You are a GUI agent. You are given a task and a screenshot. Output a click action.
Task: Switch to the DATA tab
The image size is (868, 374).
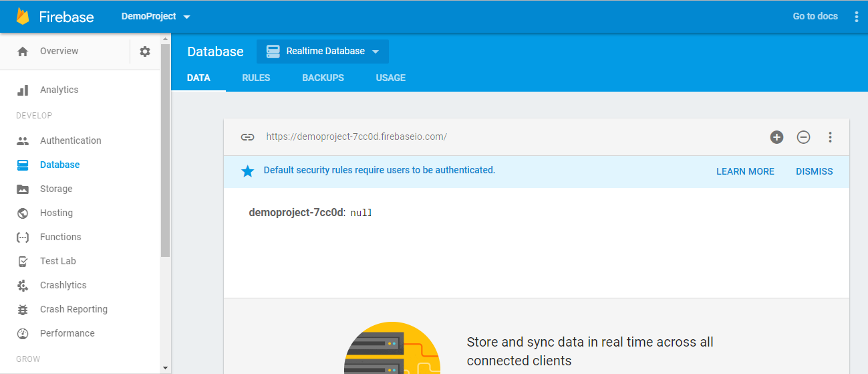(198, 78)
